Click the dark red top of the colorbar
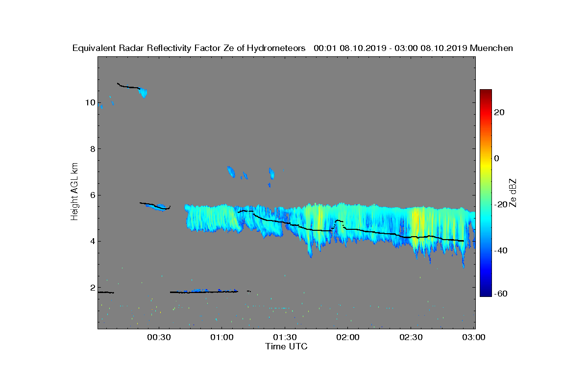 coord(486,92)
